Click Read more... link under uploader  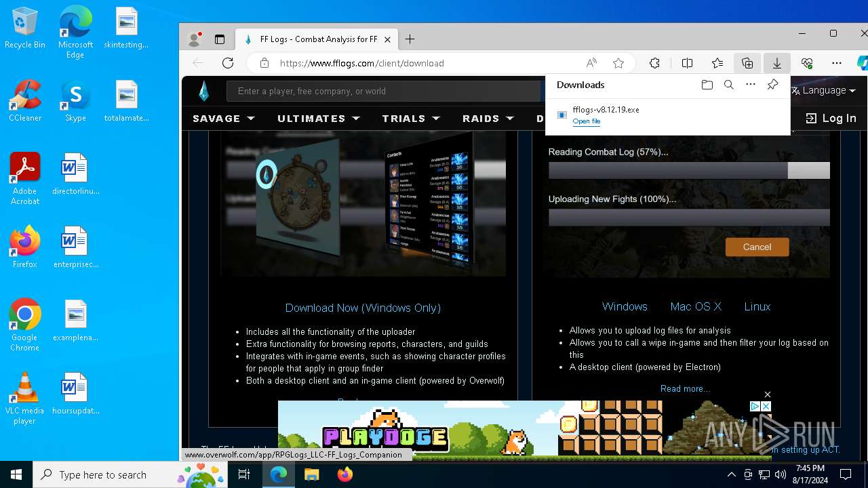coord(686,388)
